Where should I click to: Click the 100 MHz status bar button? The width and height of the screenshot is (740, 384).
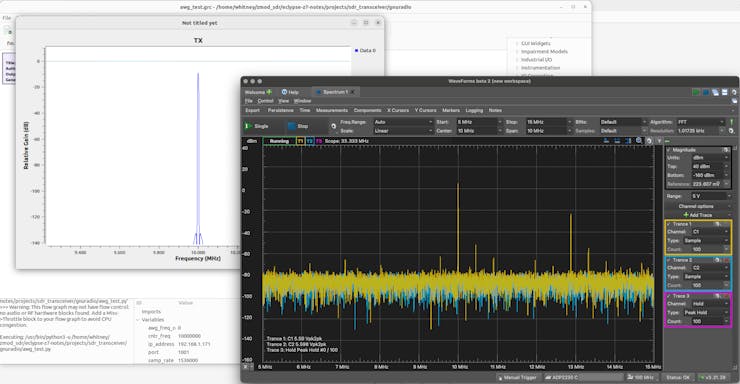642,377
